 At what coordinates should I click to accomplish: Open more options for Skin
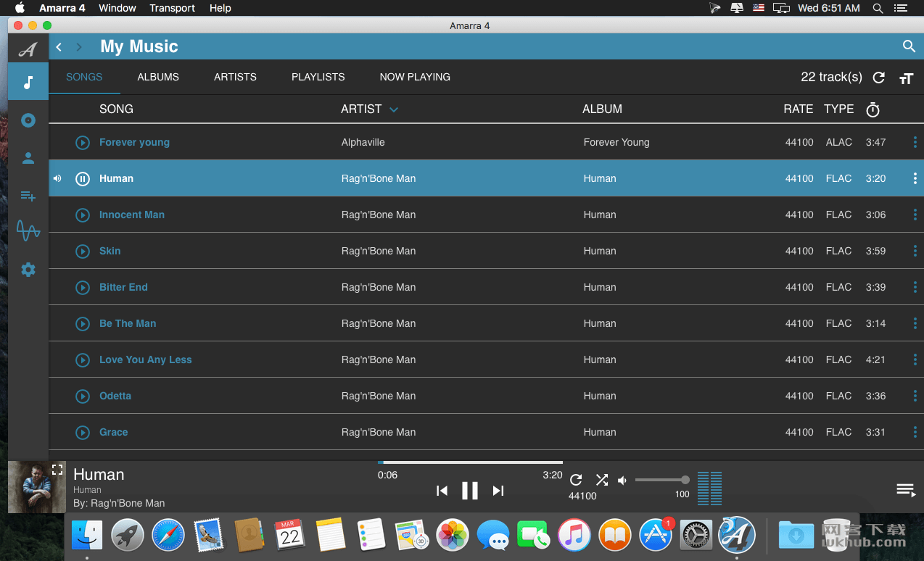[915, 251]
